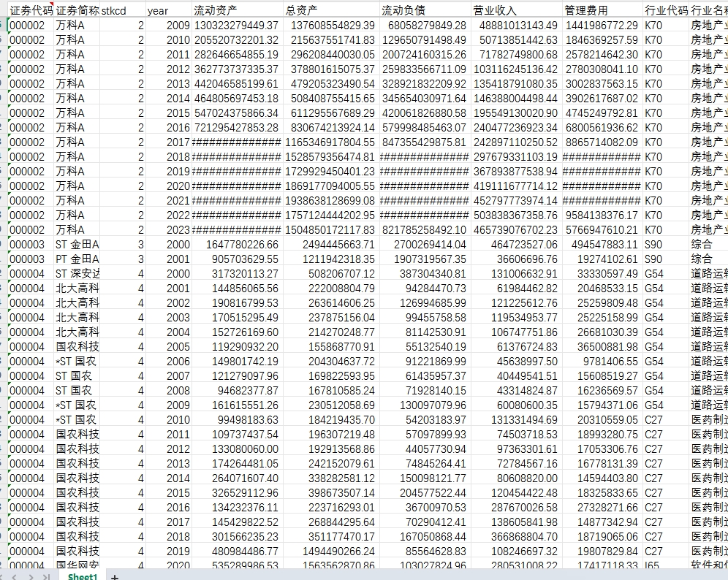Click cell showing 479205323490.54
728x580 pixels.
tap(331, 84)
